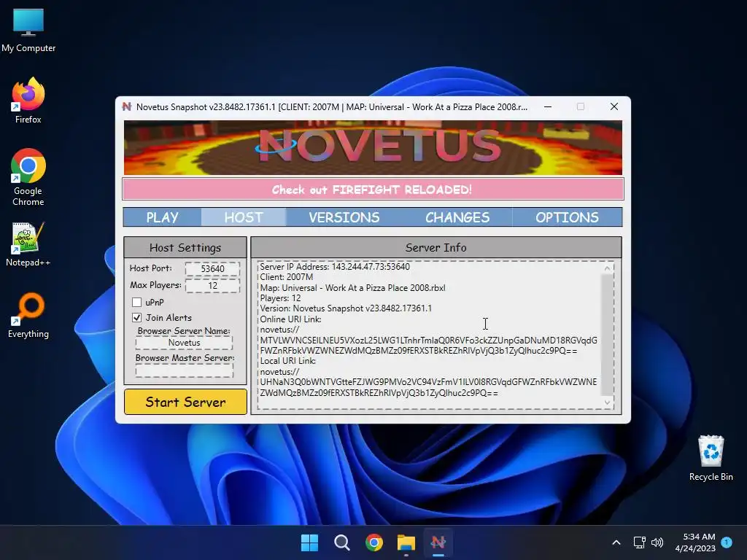Open network status tray icon
Image resolution: width=747 pixels, height=560 pixels.
[639, 542]
